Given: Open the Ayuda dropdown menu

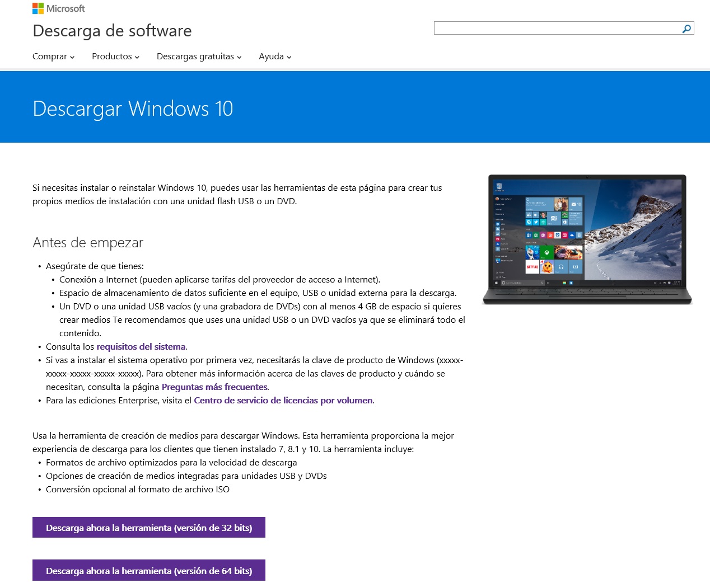Looking at the screenshot, I should (x=275, y=57).
